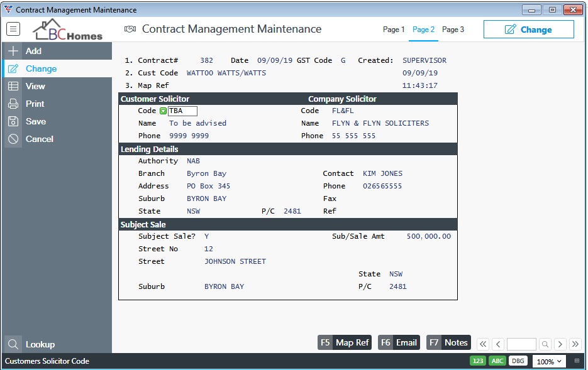Toggle the ABC text indicator
Screen dimensions: 588x370
497,361
